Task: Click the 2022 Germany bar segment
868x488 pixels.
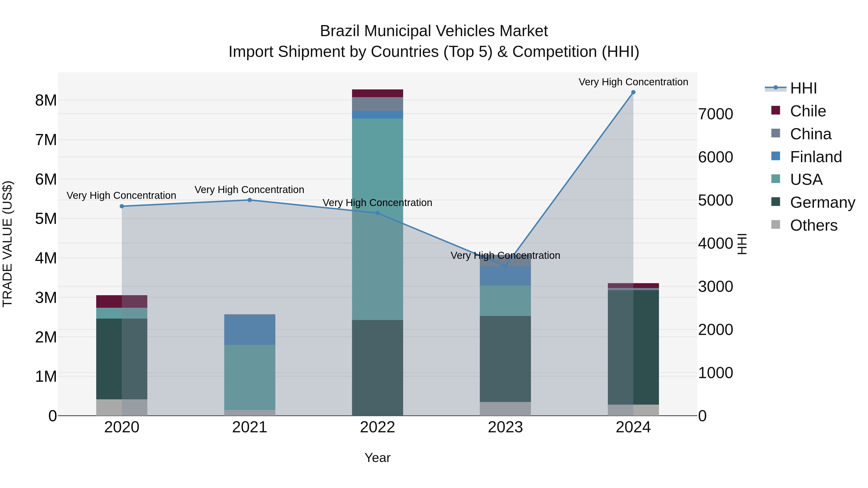Action: 377,368
